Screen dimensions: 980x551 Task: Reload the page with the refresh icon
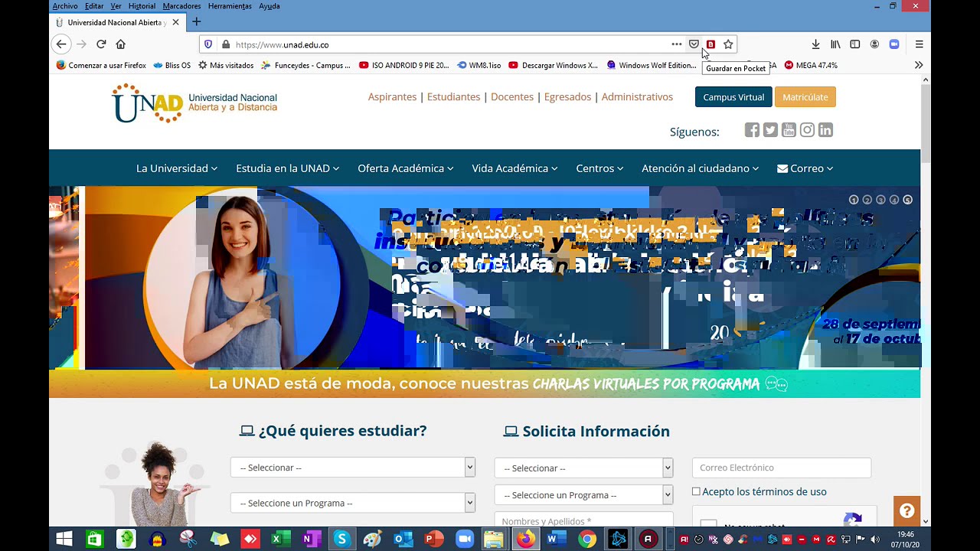pyautogui.click(x=101, y=44)
